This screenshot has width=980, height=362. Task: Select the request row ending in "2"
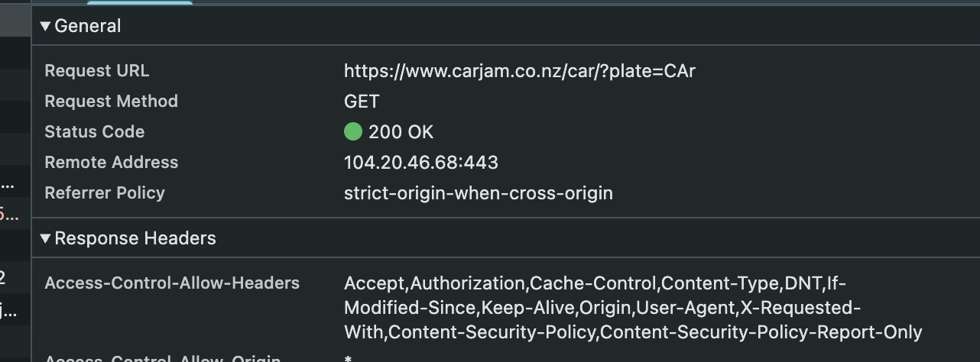pyautogui.click(x=11, y=277)
